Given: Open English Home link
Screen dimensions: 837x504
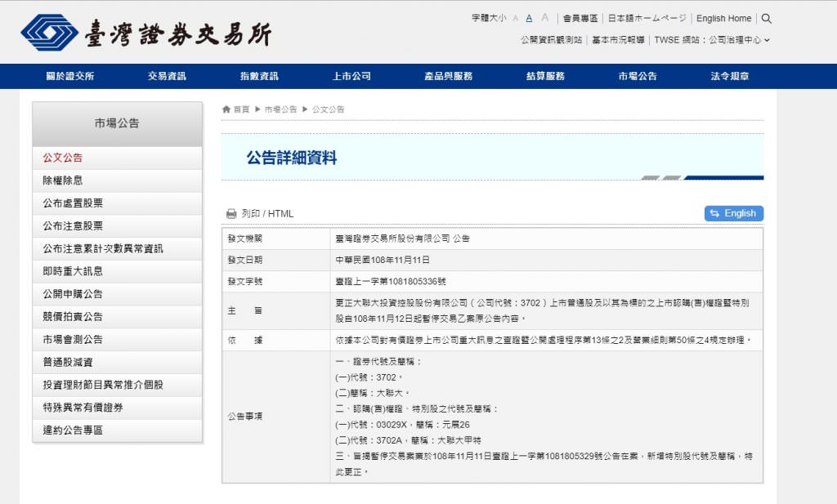Looking at the screenshot, I should (724, 18).
